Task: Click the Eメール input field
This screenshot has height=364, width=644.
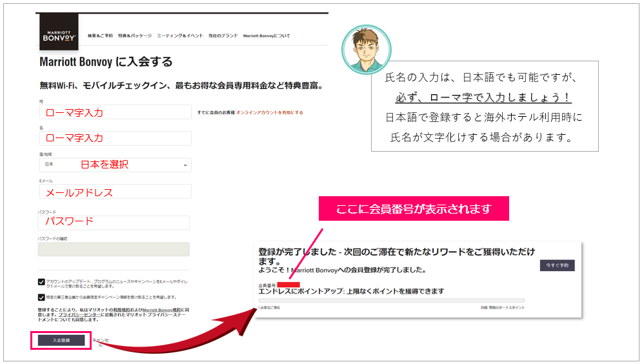Action: pyautogui.click(x=116, y=192)
